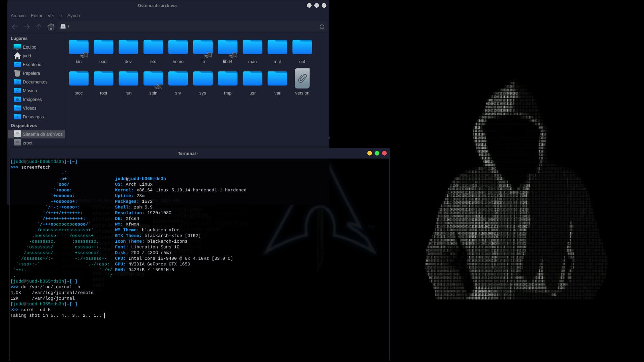Click the 'Lugares' sidebar heading
Viewport: 644px width, 362px height.
(19, 39)
